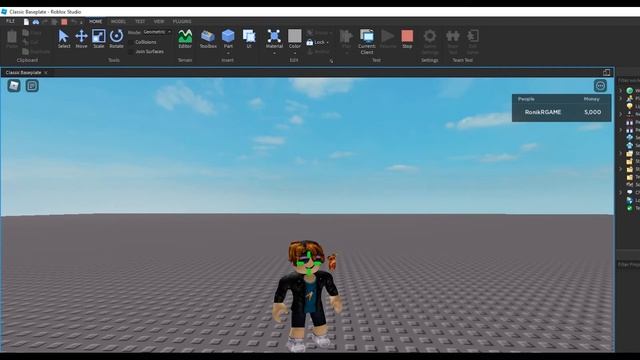Click the three-dots more button in viewport

[x=600, y=86]
